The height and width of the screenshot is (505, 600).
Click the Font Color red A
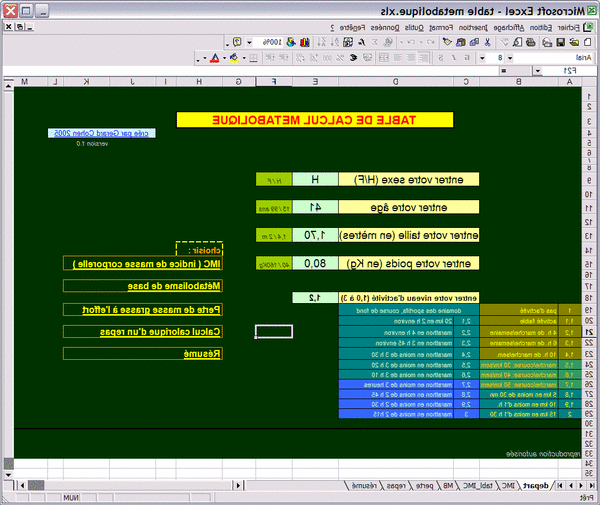(214, 58)
